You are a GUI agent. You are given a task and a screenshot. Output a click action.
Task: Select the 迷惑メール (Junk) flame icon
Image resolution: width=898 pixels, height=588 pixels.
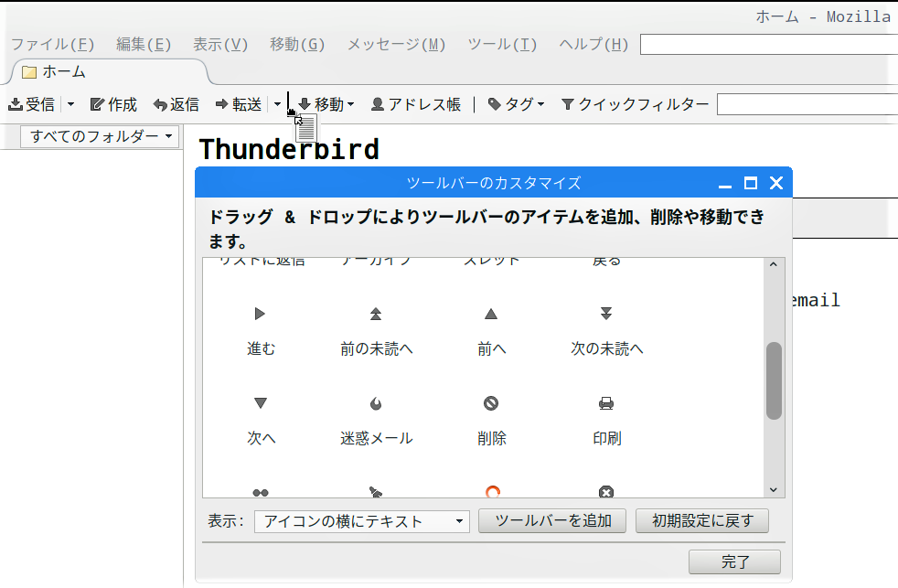click(376, 403)
